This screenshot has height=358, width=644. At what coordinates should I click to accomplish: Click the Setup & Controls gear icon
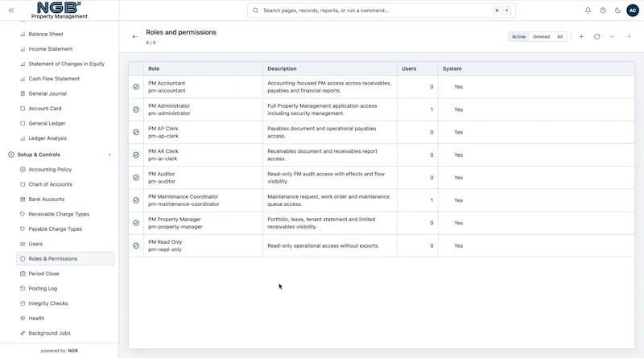(11, 154)
